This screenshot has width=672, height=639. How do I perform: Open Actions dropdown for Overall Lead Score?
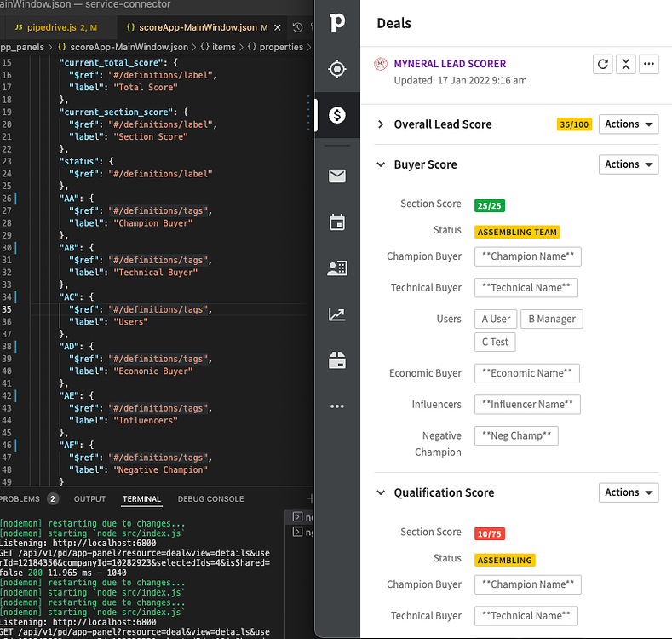[x=629, y=124]
